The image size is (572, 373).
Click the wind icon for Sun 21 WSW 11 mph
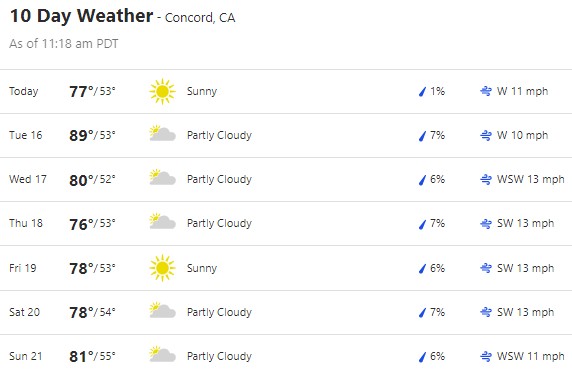486,356
